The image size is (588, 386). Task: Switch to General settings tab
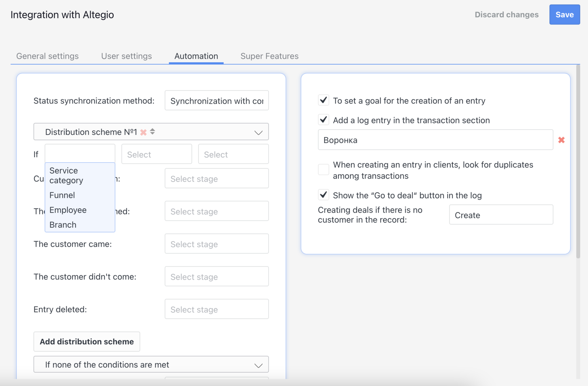pos(47,56)
